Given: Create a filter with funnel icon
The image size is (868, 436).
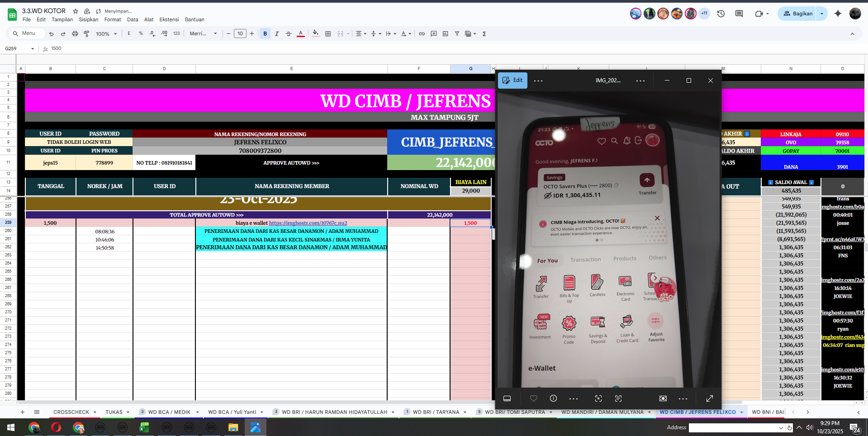Looking at the screenshot, I should point(457,33).
